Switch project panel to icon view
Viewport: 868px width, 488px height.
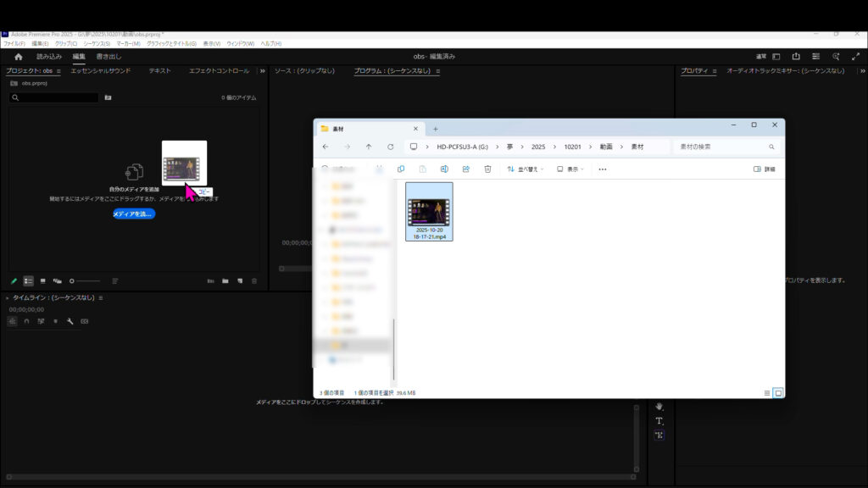point(42,280)
